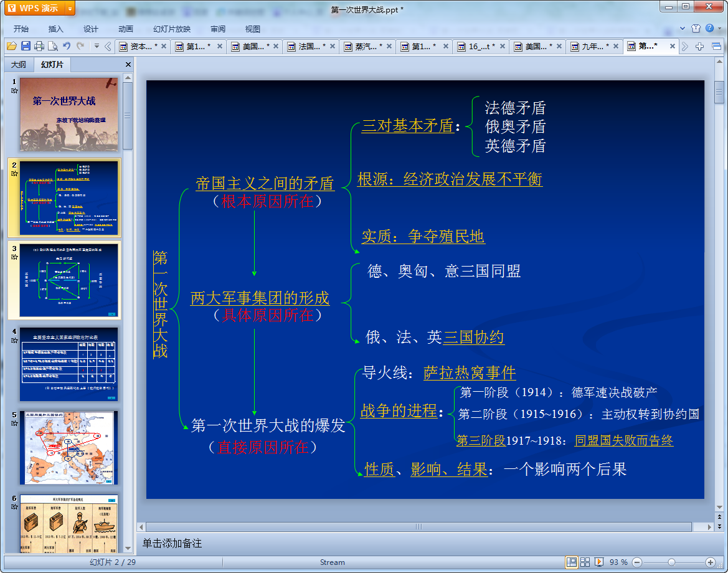
Task: Click the 三国协约 hyperlink
Action: (x=473, y=337)
